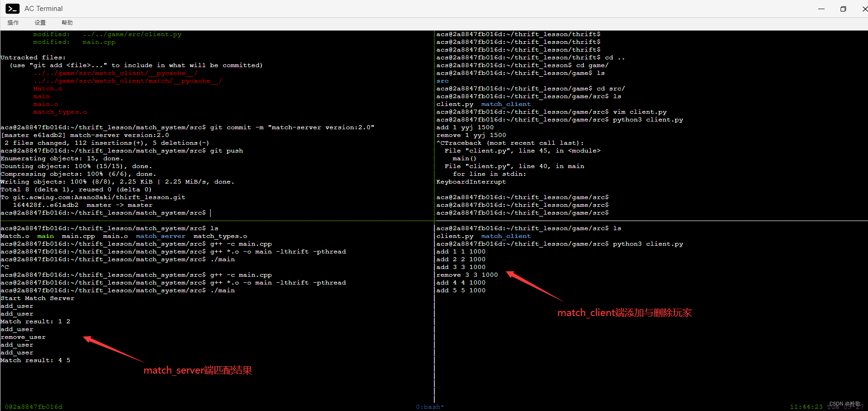The width and height of the screenshot is (868, 411).
Task: Click the 'cd game/' command line
Action: point(522,65)
